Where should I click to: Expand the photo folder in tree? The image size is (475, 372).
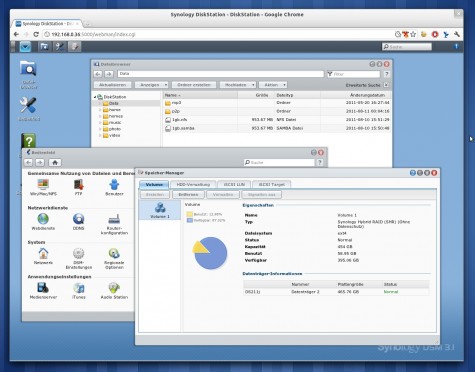pos(100,129)
